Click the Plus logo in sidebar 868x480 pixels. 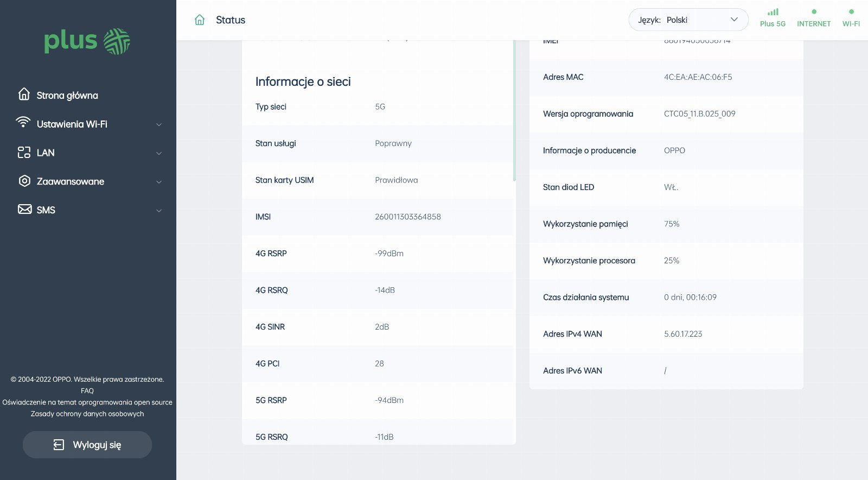click(87, 41)
